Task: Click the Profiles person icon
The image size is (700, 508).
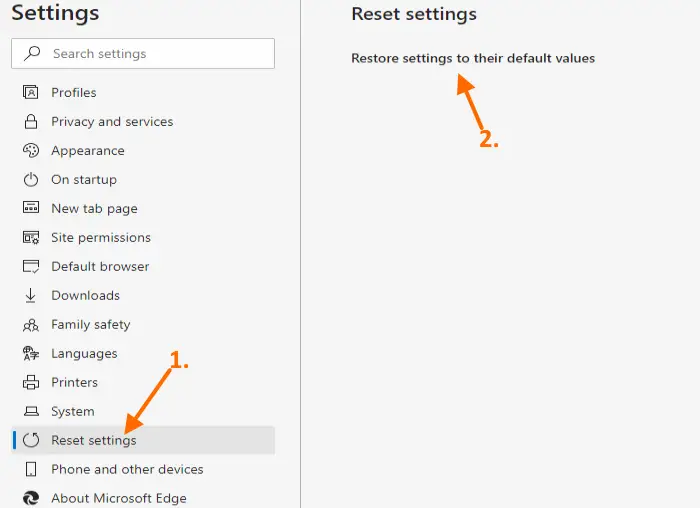Action: (31, 93)
